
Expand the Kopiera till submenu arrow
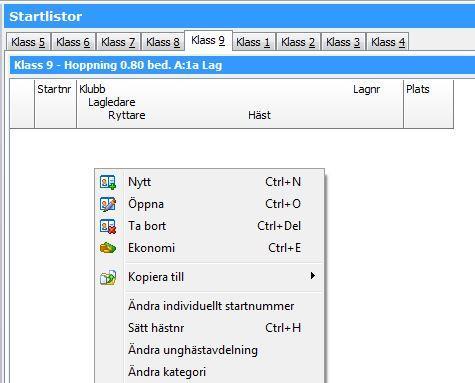click(x=313, y=276)
